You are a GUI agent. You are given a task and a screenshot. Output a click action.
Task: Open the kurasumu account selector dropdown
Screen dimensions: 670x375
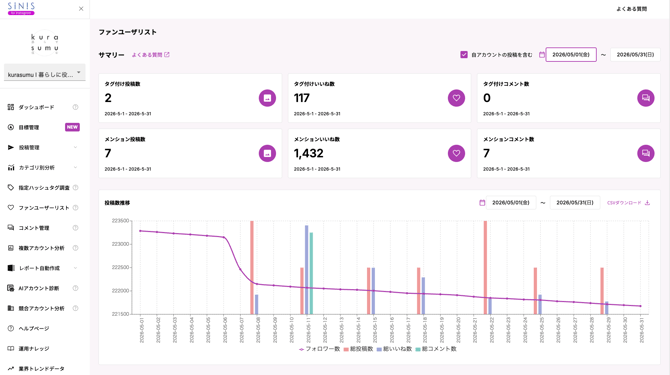click(45, 73)
